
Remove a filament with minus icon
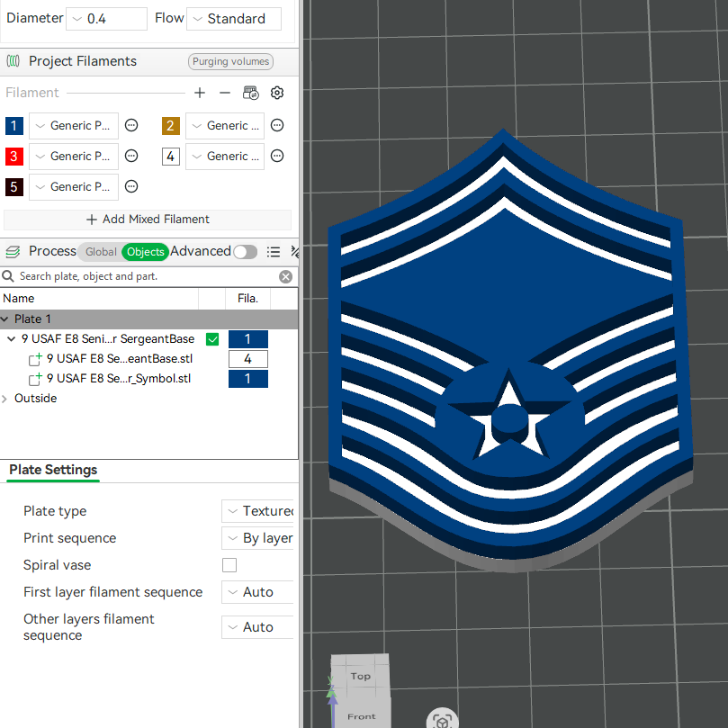point(225,93)
